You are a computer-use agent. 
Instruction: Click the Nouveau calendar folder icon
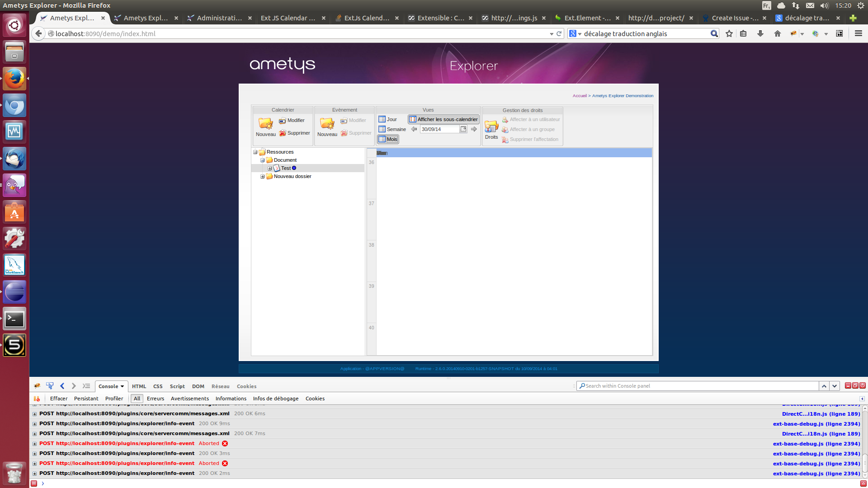pyautogui.click(x=265, y=124)
